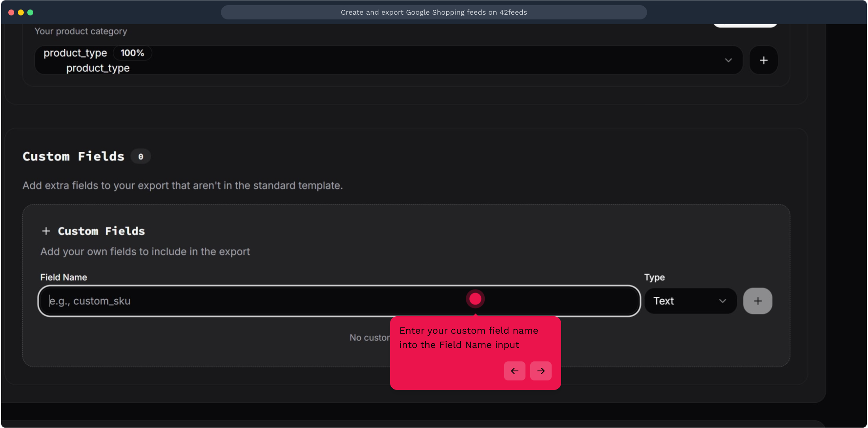
Task: Maximize window with green button
Action: (30, 12)
